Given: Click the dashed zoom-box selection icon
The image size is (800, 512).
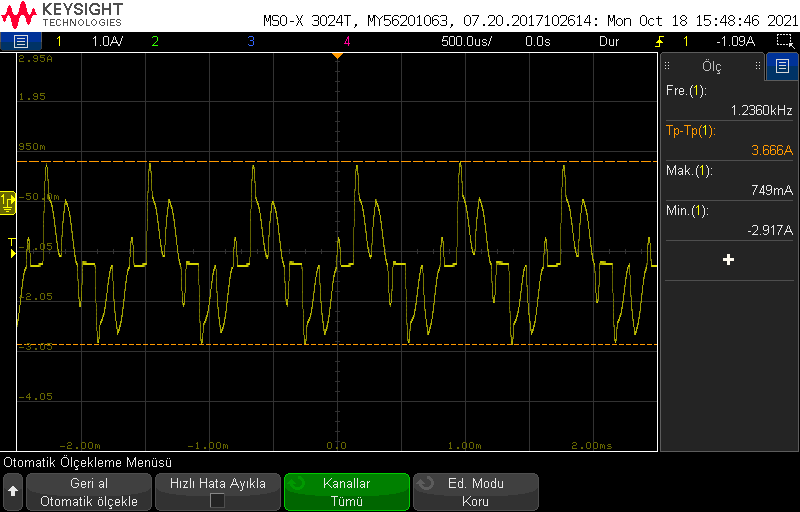Looking at the screenshot, I should tap(783, 41).
